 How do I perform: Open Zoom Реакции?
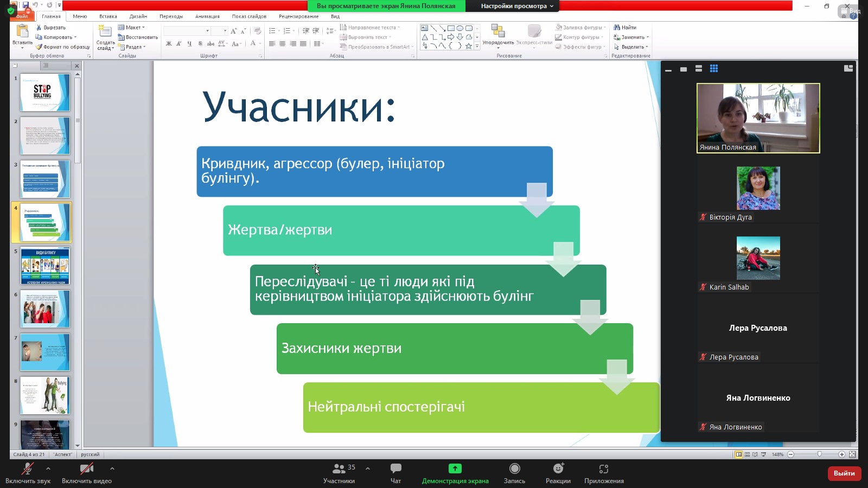click(x=558, y=473)
